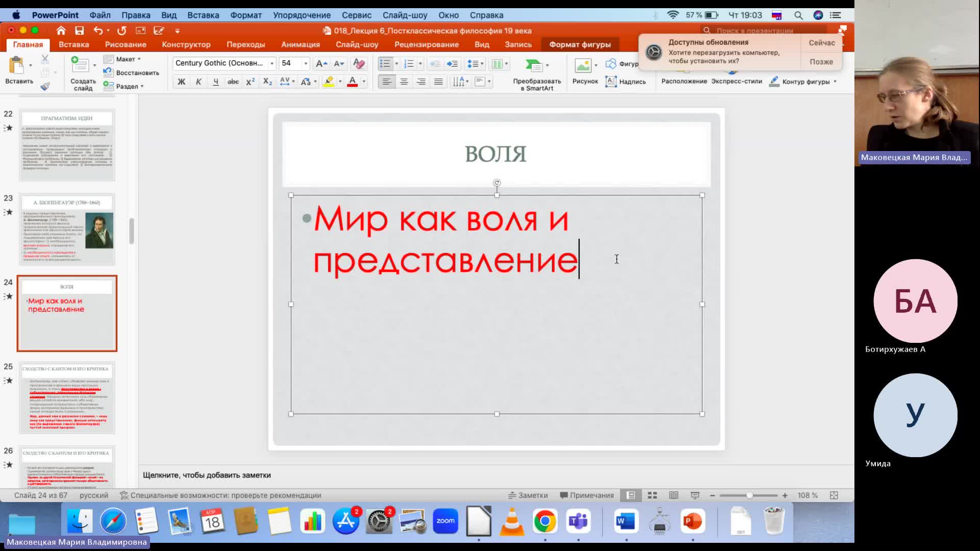980x551 pixels.
Task: Click the zoom slider handle
Action: (749, 495)
